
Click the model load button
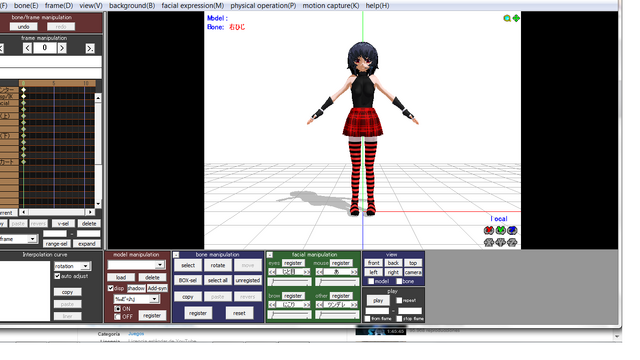point(121,278)
